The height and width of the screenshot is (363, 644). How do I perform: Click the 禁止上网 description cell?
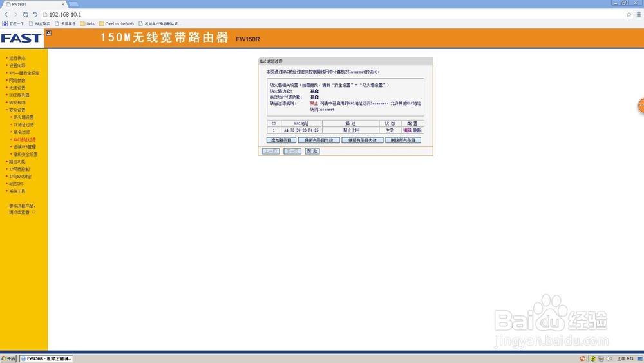click(x=351, y=130)
